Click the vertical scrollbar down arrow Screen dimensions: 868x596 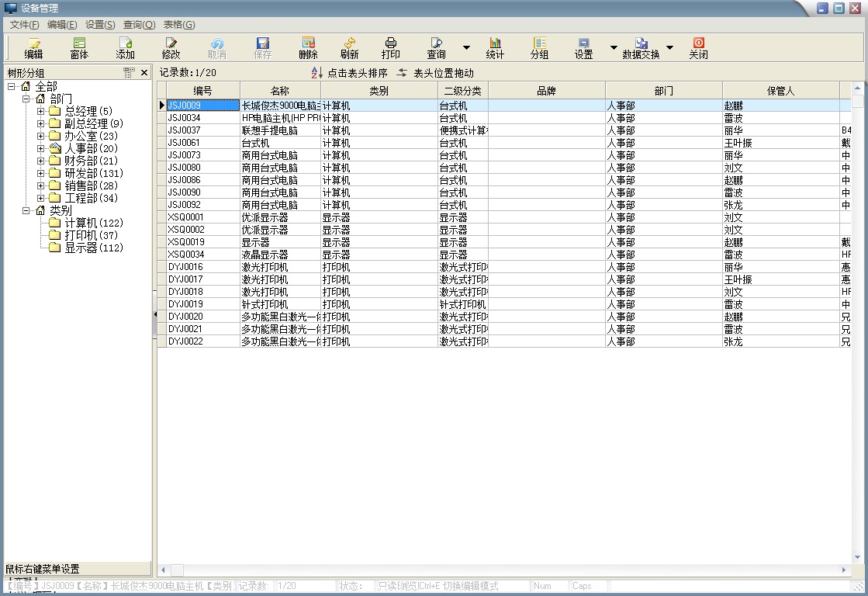pyautogui.click(x=857, y=557)
